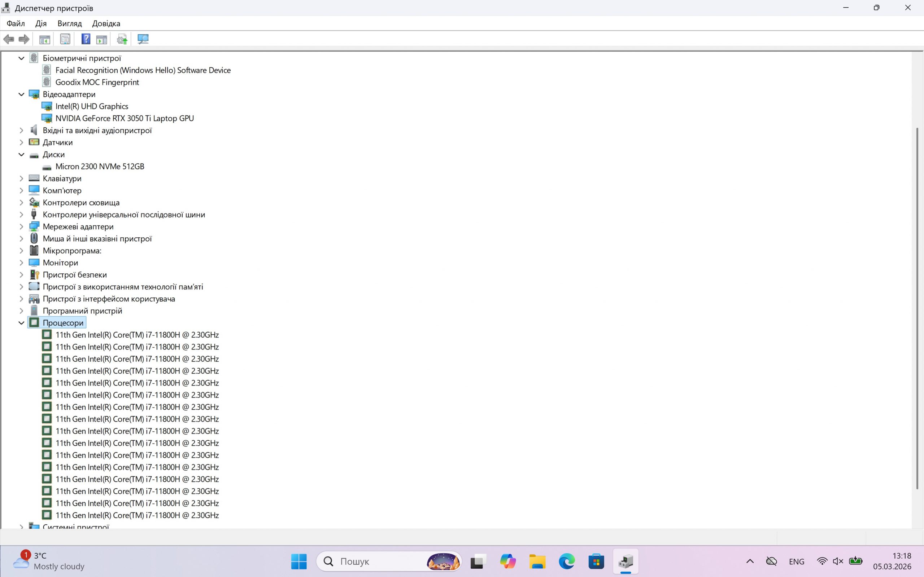Select Micron 2300 NVMe 512GB disk

pos(100,166)
